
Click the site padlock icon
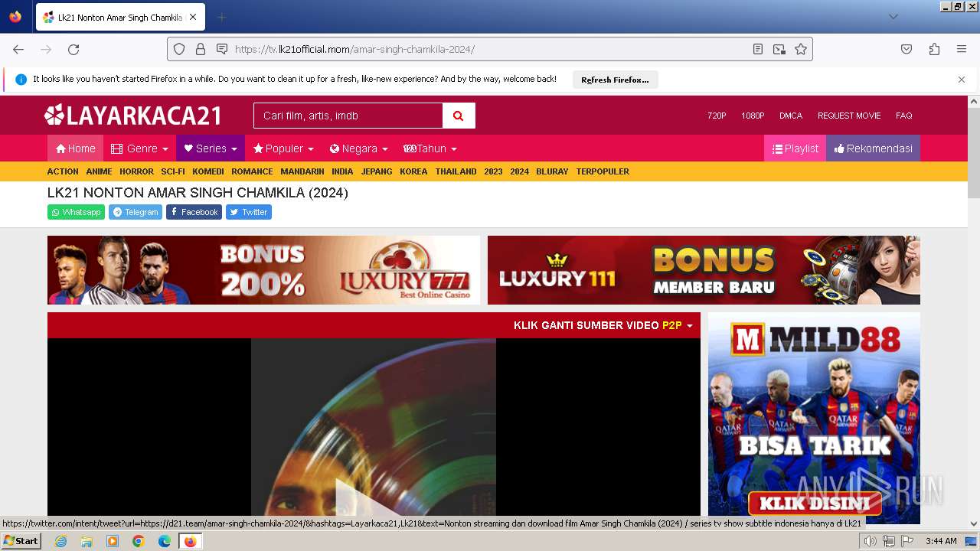point(201,49)
